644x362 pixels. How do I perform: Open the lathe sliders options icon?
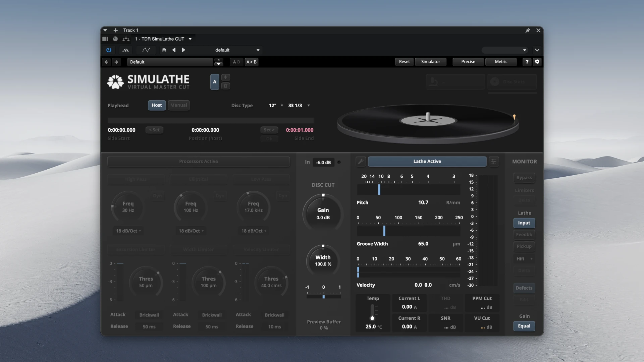[494, 162]
